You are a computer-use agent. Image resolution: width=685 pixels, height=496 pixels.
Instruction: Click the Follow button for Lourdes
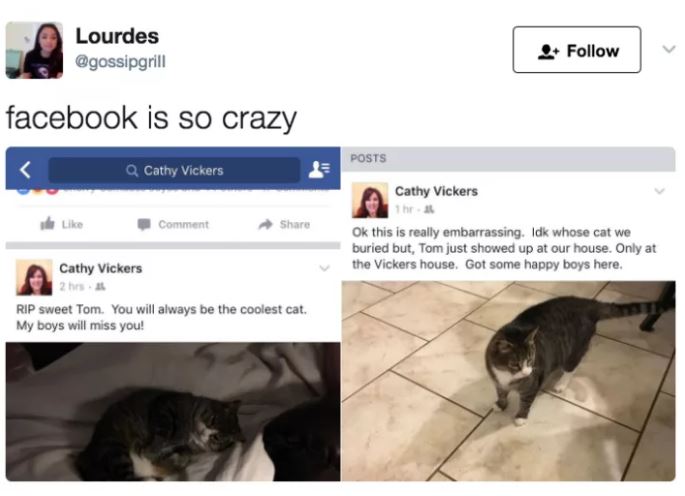[x=577, y=50]
